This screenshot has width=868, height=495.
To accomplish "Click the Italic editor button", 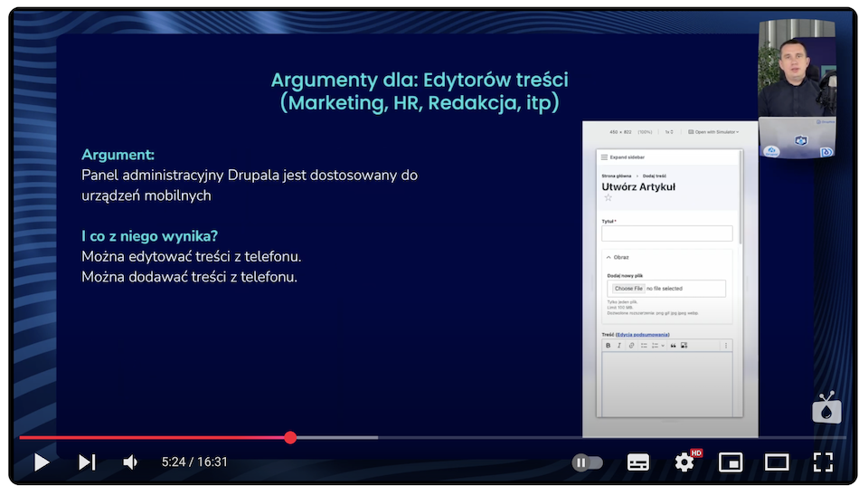I will click(x=618, y=346).
